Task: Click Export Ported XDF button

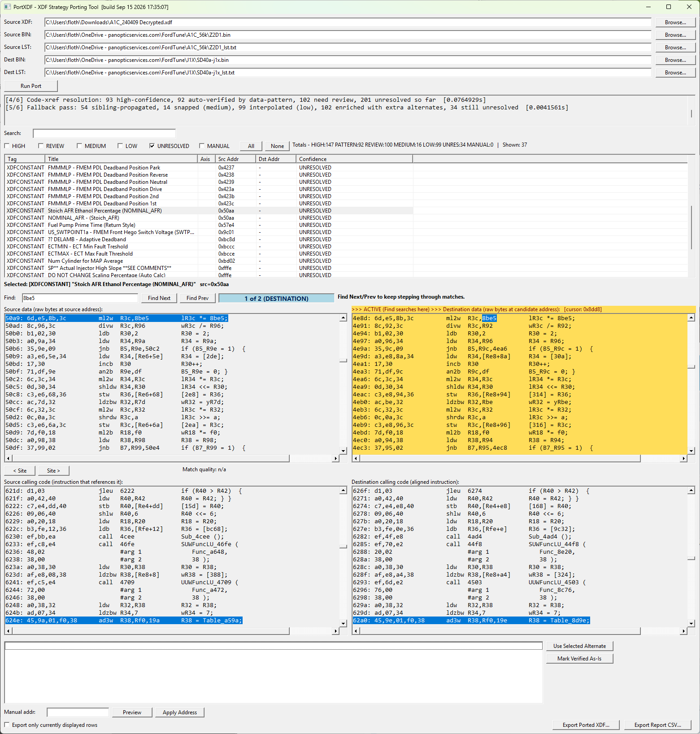Action: (x=586, y=725)
